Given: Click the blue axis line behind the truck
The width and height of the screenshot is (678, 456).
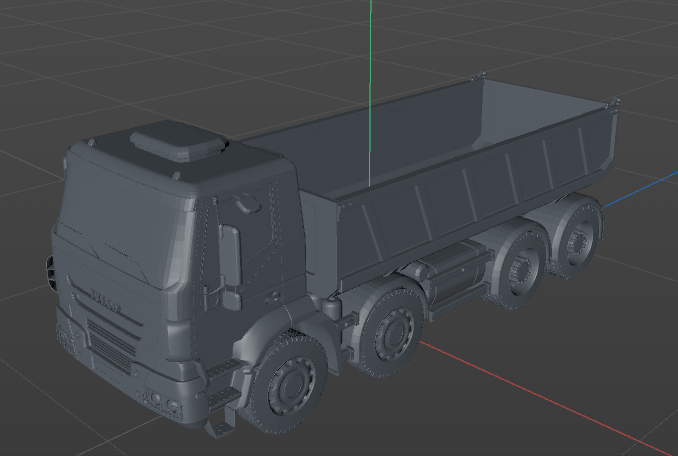Looking at the screenshot, I should [x=640, y=189].
